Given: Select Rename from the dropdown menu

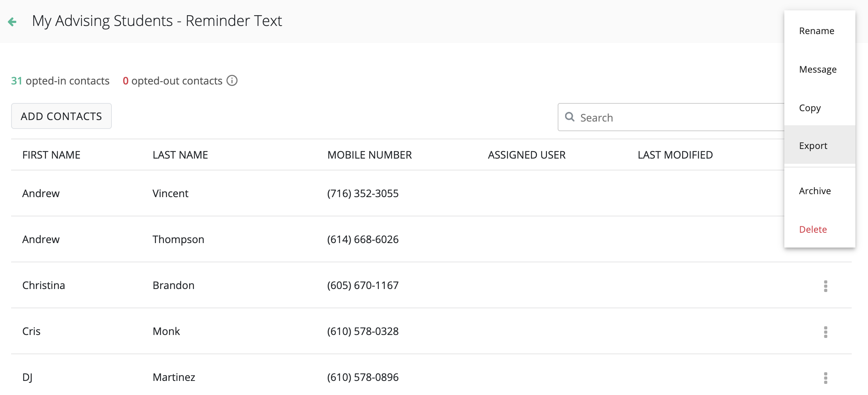Looking at the screenshot, I should 817,31.
